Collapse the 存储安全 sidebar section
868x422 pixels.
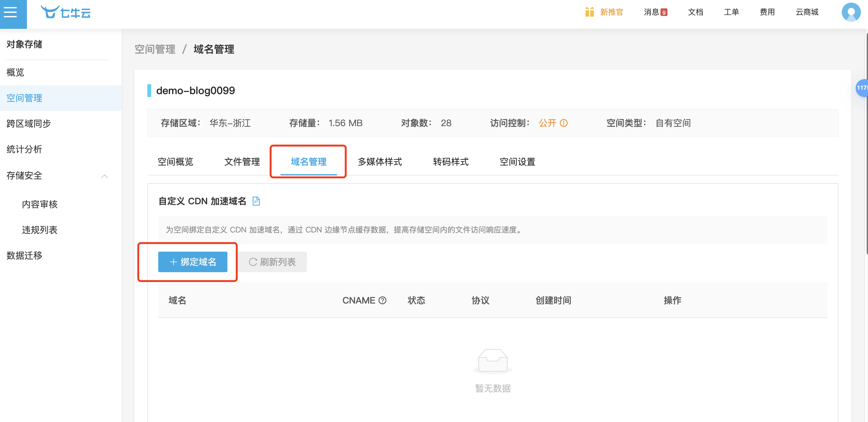coord(104,176)
